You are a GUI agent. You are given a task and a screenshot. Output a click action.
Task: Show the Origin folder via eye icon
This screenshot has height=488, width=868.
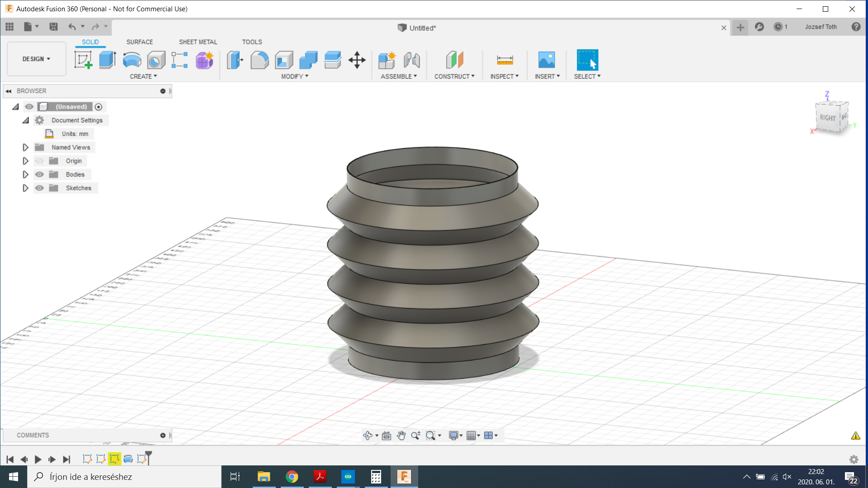point(40,161)
